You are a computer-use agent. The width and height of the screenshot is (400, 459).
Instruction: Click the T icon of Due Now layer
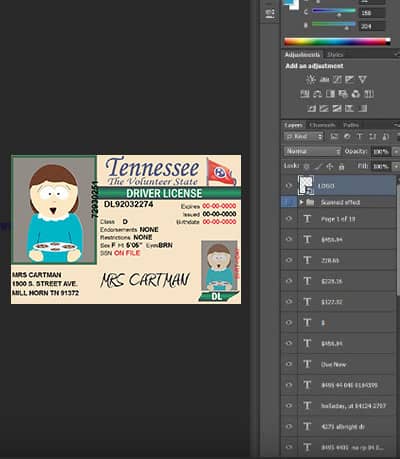tap(307, 364)
